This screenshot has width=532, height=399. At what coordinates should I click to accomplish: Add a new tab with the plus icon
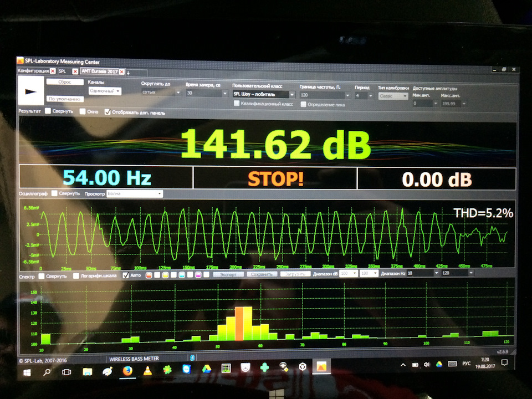pos(128,73)
